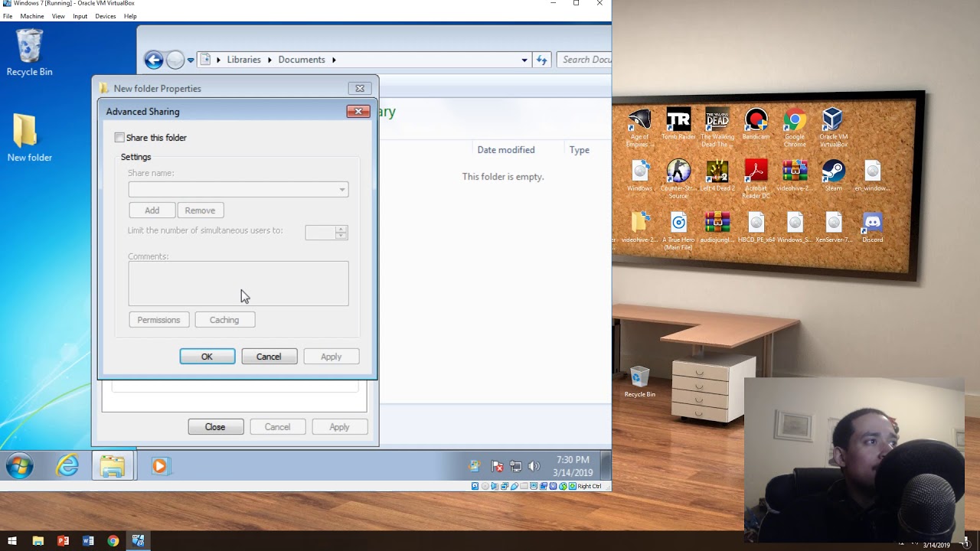This screenshot has height=551, width=980.
Task: Adjust the simultaneous users limit spinner
Action: pos(341,232)
